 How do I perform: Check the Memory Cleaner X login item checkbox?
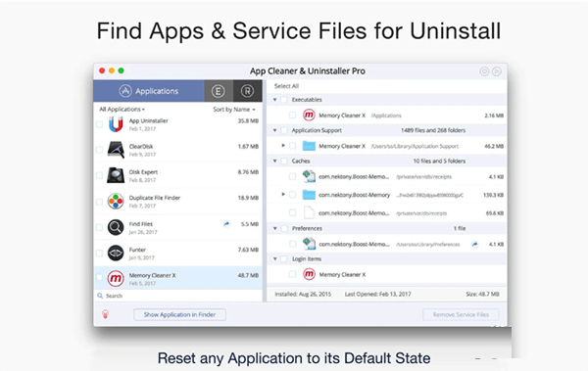pyautogui.click(x=292, y=274)
